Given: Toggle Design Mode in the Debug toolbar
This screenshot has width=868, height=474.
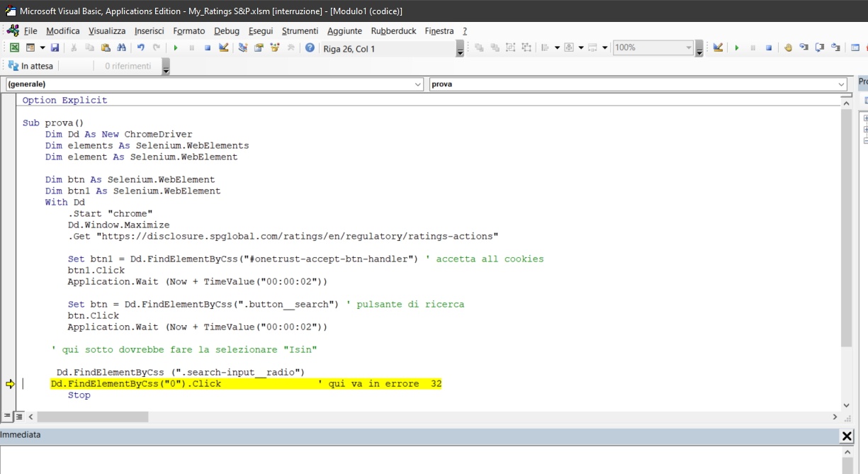Looking at the screenshot, I should pyautogui.click(x=718, y=47).
